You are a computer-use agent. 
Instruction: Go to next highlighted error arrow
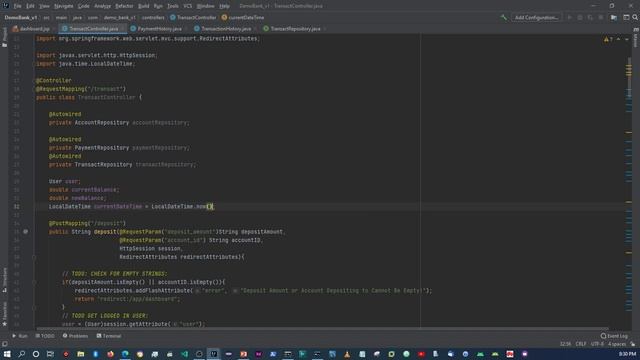pyautogui.click(x=627, y=39)
